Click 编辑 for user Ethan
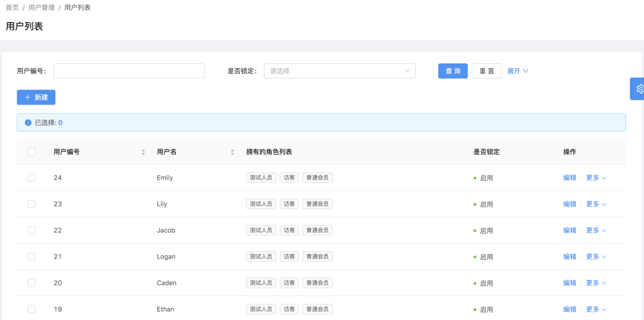The image size is (644, 320). pyautogui.click(x=569, y=309)
